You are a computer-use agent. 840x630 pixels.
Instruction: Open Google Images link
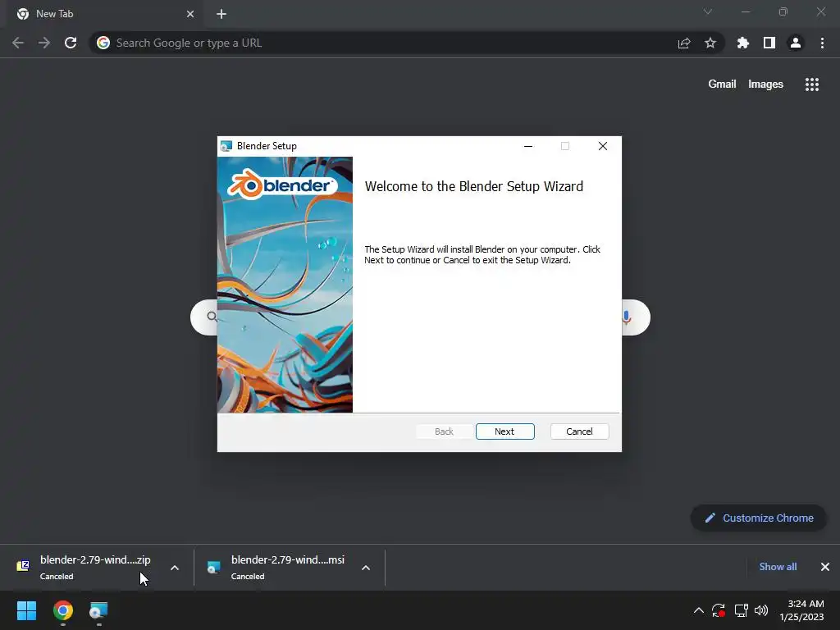[x=765, y=84]
